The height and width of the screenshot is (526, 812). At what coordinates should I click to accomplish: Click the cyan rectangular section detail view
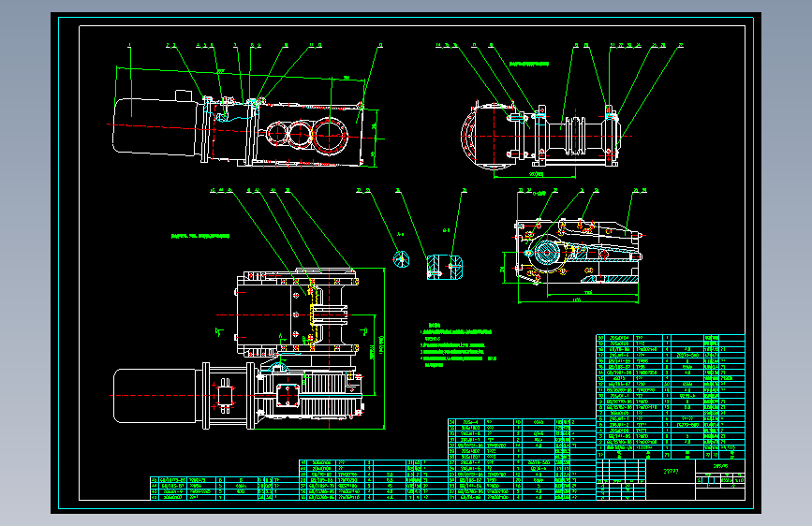(444, 267)
